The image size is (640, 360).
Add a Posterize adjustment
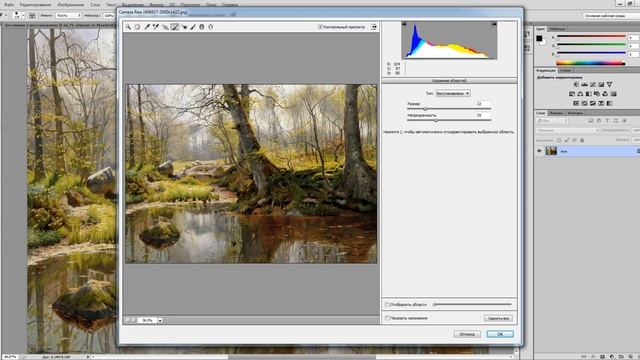(584, 103)
